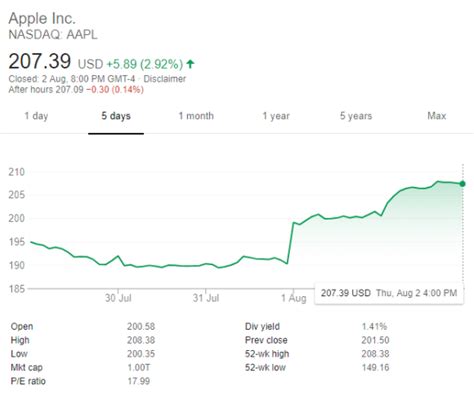The height and width of the screenshot is (395, 474).
Task: Open the 5 years chart range
Action: click(x=356, y=116)
